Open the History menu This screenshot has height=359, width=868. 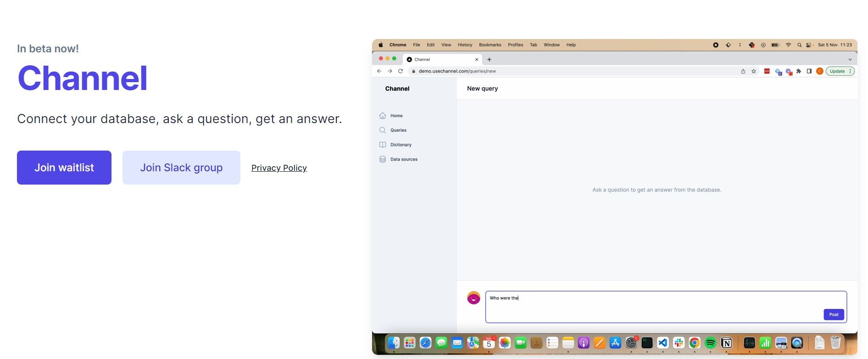pyautogui.click(x=465, y=45)
